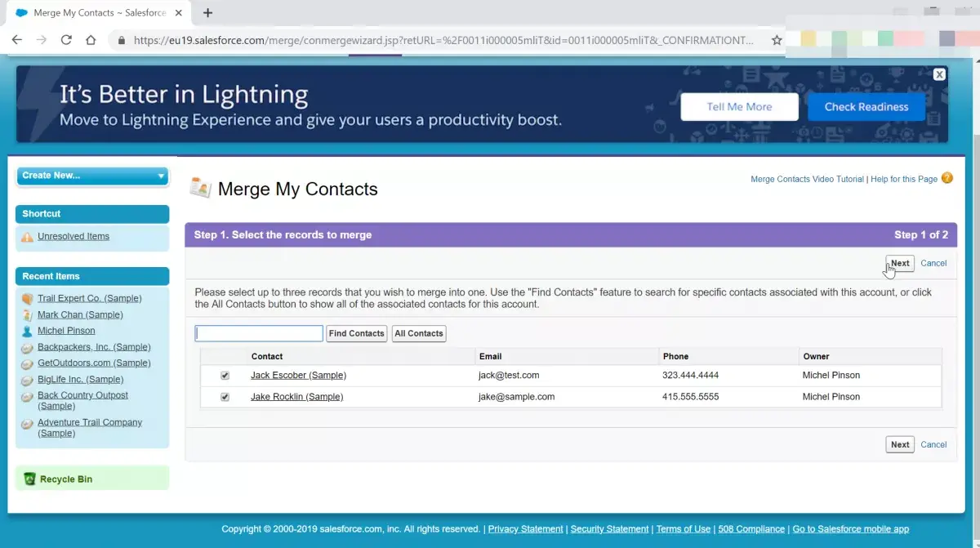Open Michel Pinson recent item
980x548 pixels.
(x=66, y=331)
